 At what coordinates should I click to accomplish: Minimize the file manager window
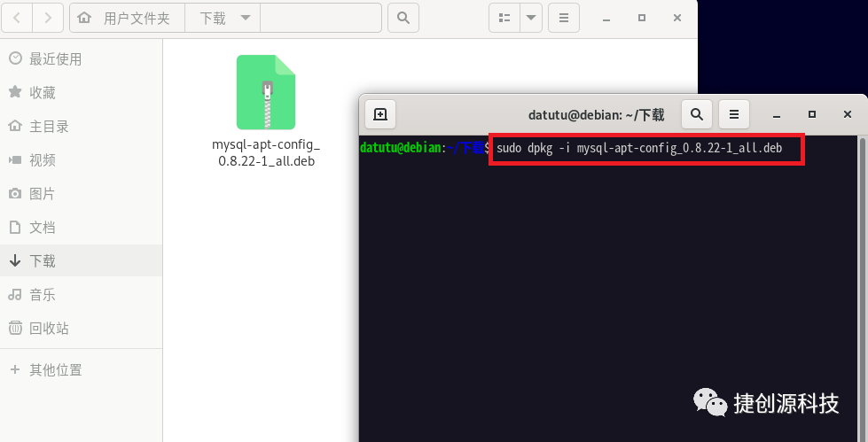(x=606, y=19)
